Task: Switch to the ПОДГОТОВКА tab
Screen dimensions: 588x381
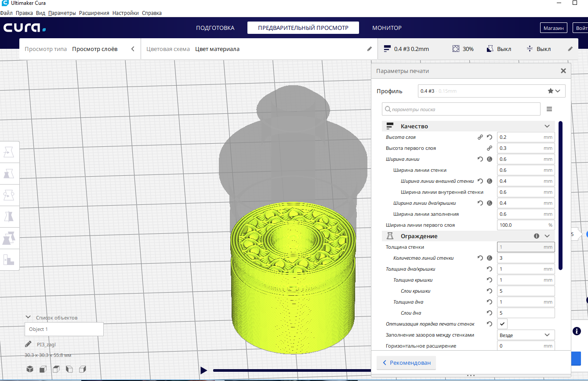Action: pyautogui.click(x=215, y=28)
